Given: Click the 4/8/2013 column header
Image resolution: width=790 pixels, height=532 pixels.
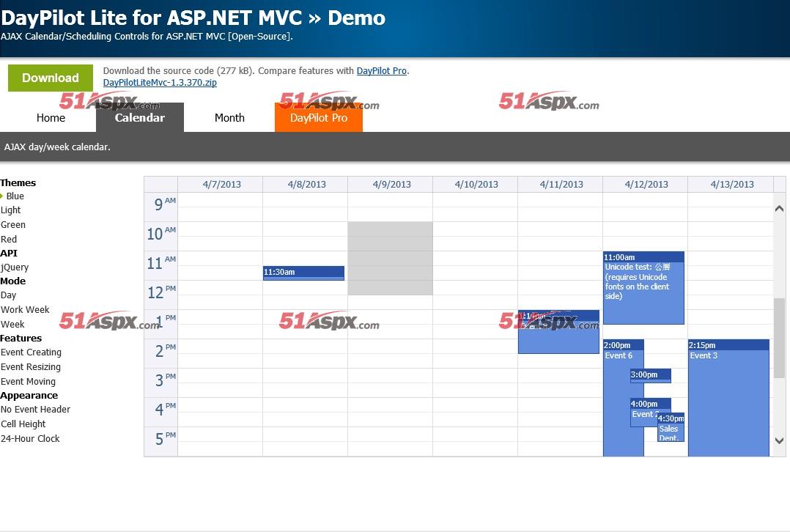Looking at the screenshot, I should (x=307, y=185).
